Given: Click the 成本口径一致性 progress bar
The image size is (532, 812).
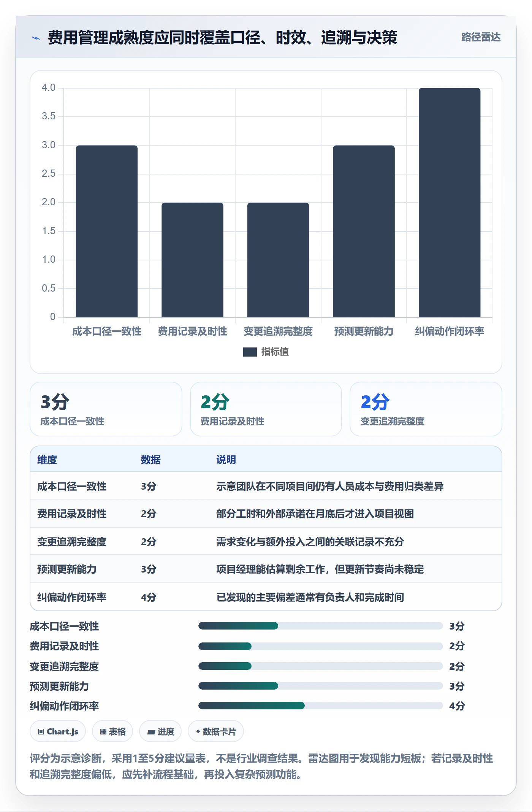Looking at the screenshot, I should coord(320,626).
